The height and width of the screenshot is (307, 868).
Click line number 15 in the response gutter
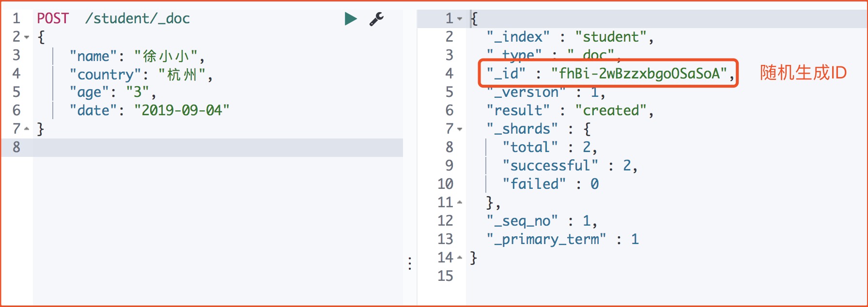(445, 276)
